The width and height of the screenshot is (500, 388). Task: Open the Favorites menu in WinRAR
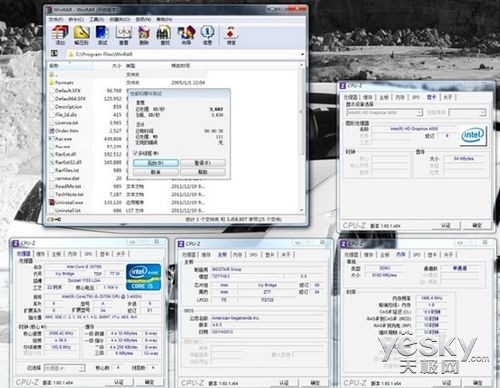click(120, 19)
